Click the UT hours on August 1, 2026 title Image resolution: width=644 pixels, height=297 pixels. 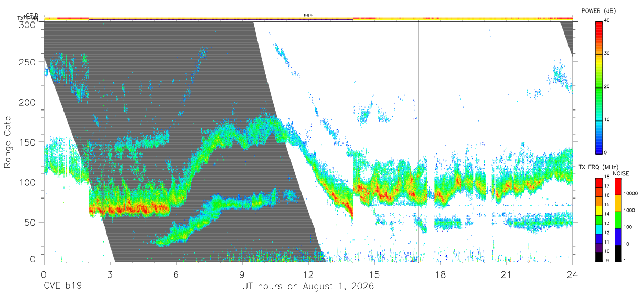click(x=307, y=287)
